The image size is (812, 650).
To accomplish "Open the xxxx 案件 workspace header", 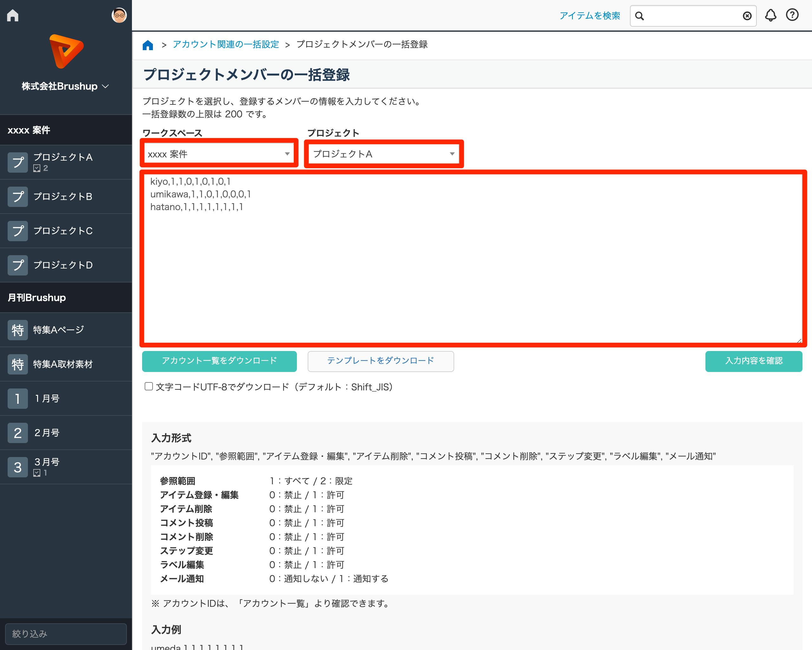I will (66, 130).
